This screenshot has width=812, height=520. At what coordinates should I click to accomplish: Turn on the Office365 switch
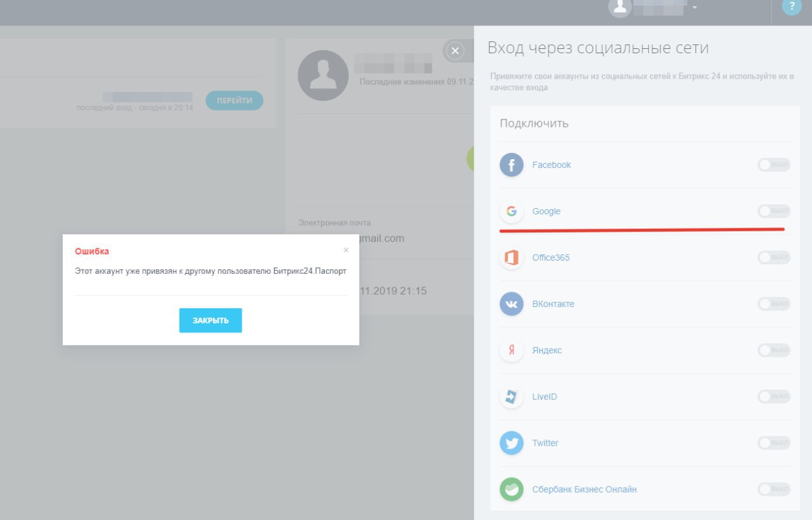pos(774,257)
